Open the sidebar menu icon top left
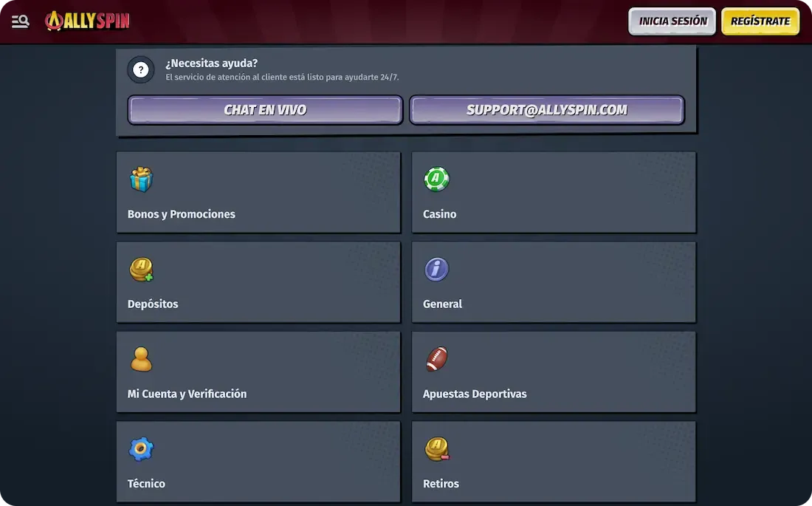 (20, 21)
